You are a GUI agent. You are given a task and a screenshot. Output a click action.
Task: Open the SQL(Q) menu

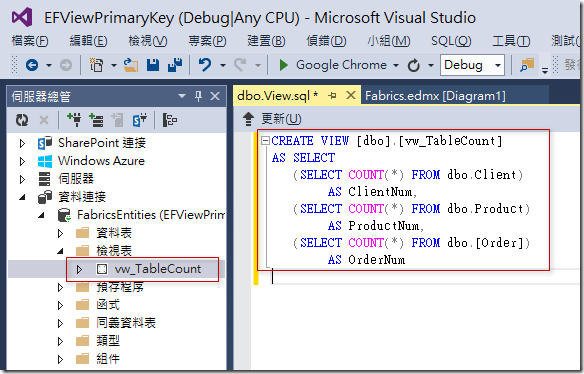click(451, 41)
